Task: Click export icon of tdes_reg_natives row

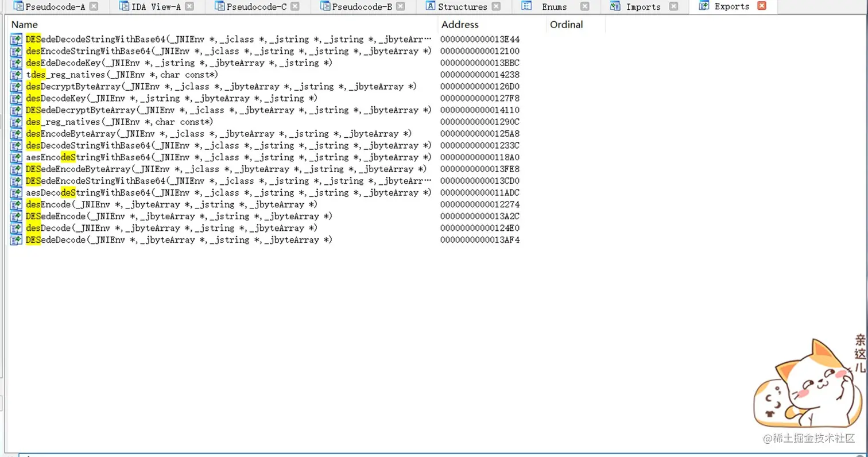Action: pyautogui.click(x=16, y=75)
